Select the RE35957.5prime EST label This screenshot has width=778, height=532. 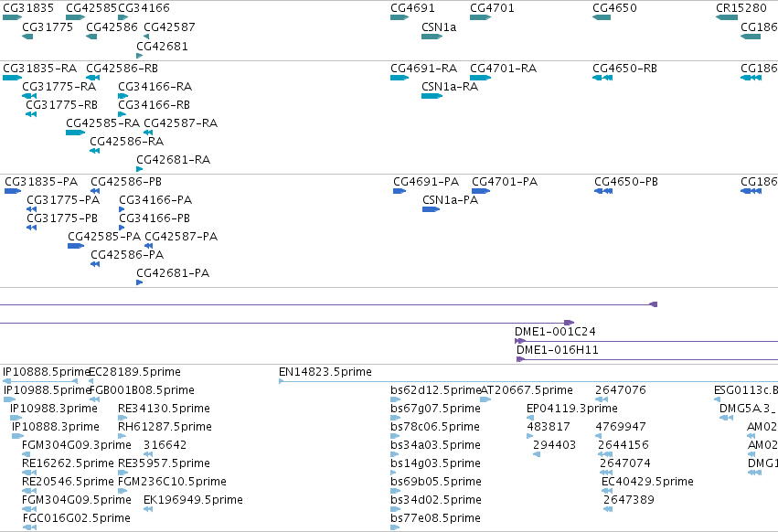pos(165,463)
